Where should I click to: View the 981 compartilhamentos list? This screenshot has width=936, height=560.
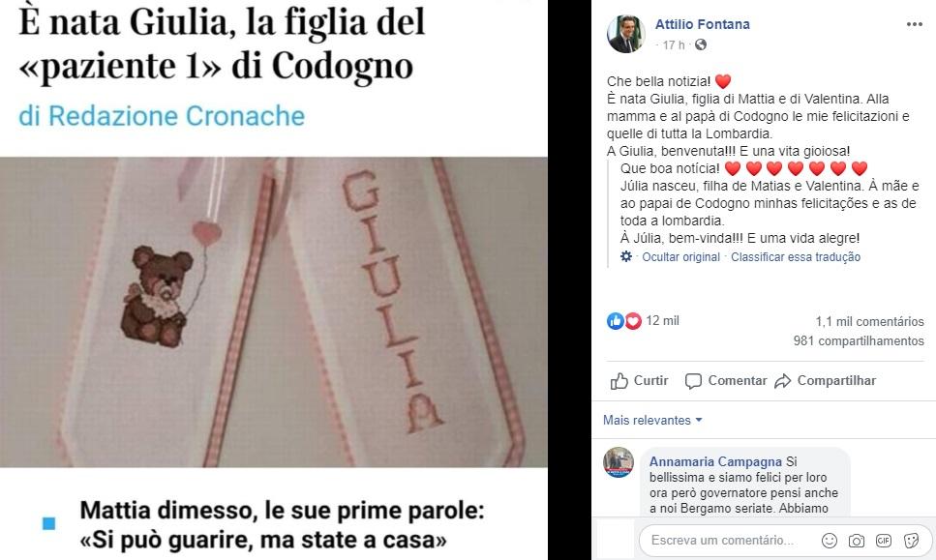point(859,341)
